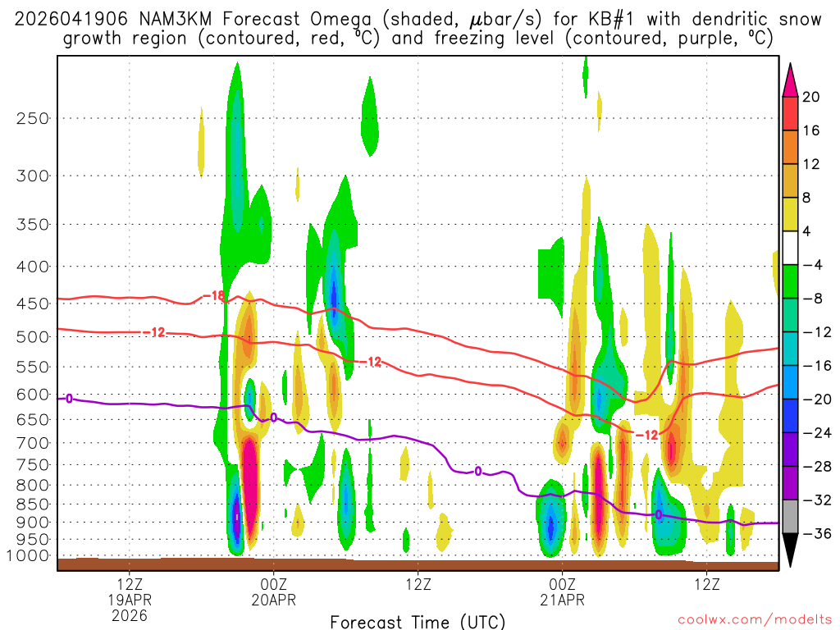Click the '00Z' label above 20APR
Viewport: 840px width, 630px height.
(x=274, y=584)
